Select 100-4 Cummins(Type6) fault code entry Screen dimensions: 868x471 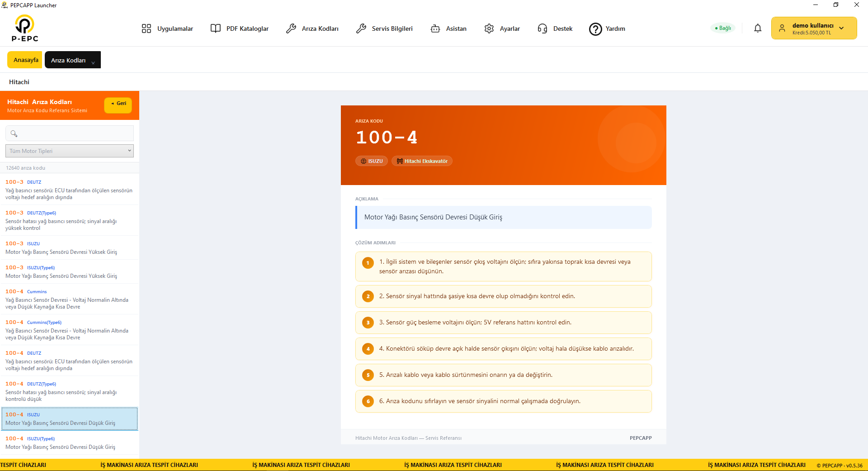[70, 329]
